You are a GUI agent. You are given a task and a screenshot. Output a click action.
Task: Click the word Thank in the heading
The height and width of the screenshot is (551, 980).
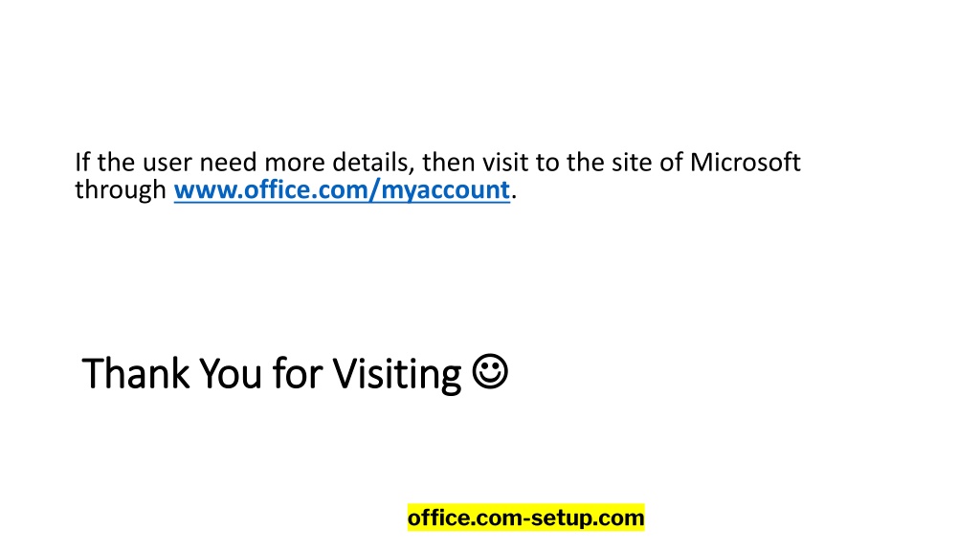pyautogui.click(x=136, y=374)
